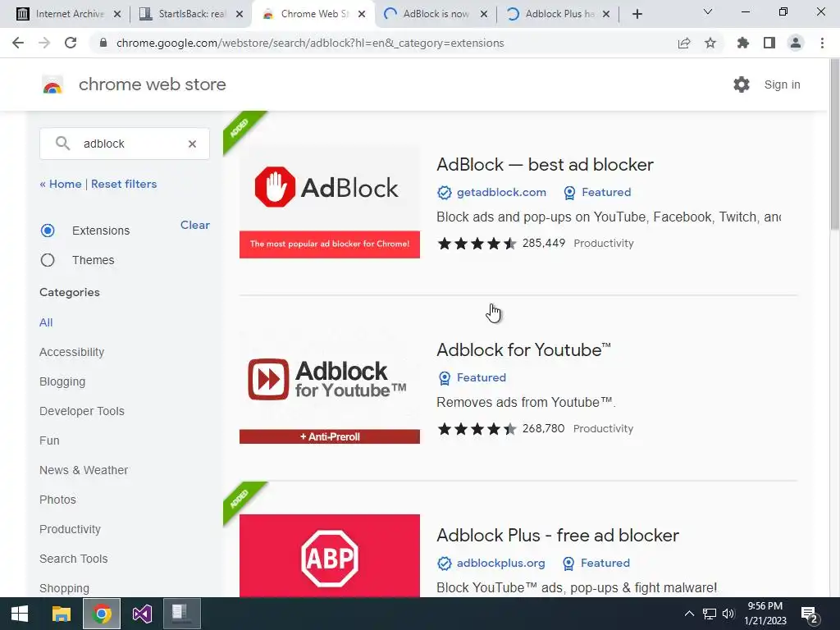Select the All category
Screen dimensions: 840x630
click(46, 322)
